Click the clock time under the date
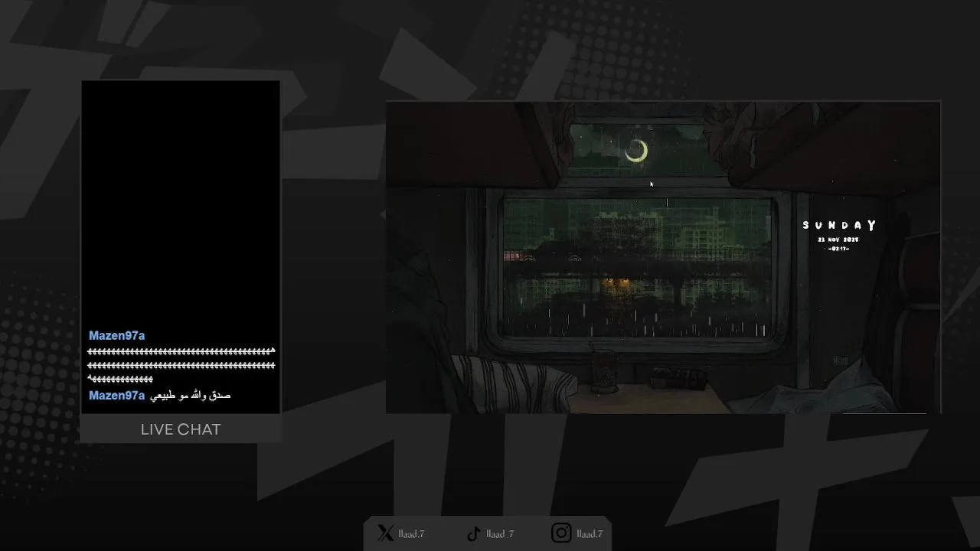This screenshot has width=980, height=551. (839, 249)
